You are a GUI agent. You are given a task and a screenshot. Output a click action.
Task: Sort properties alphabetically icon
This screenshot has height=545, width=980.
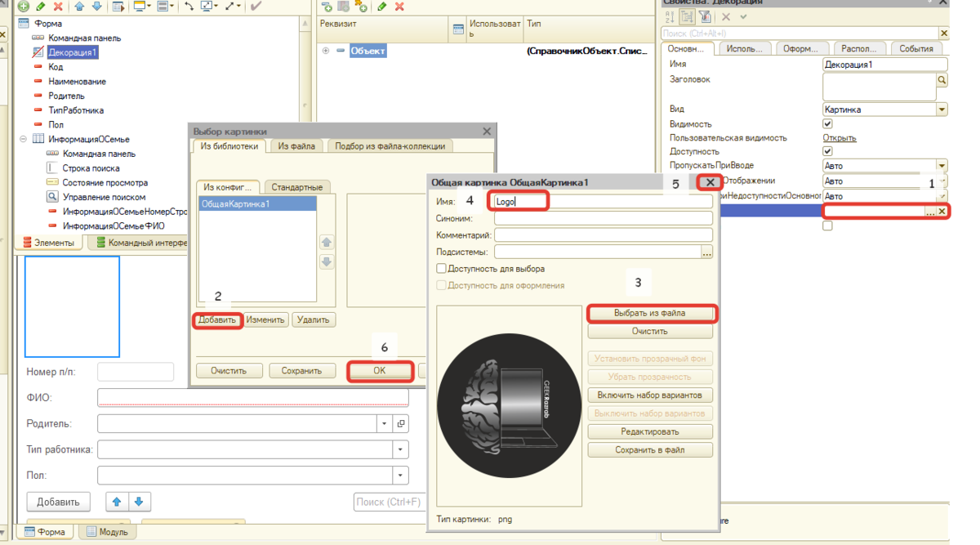(x=670, y=16)
